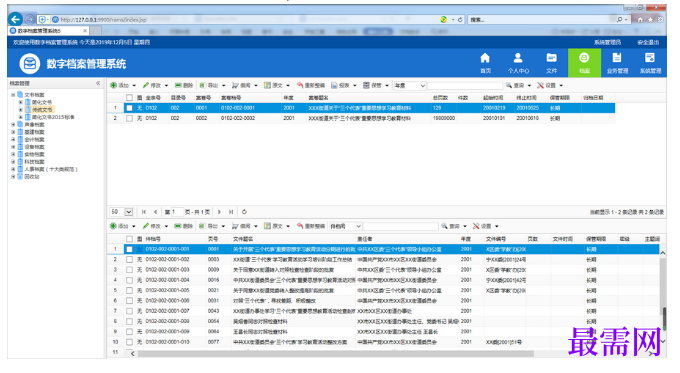Click the 系统管理员 user link
The width and height of the screenshot is (680, 373).
(x=607, y=42)
